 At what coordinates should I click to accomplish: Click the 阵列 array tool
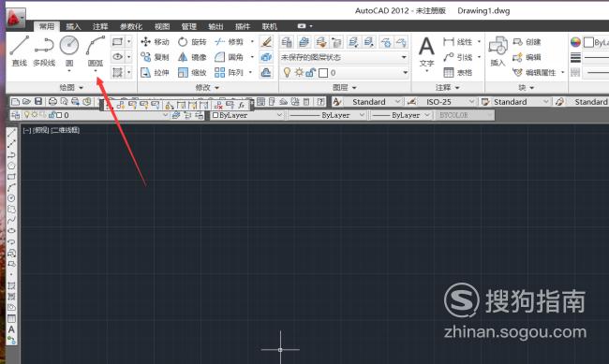pos(230,73)
